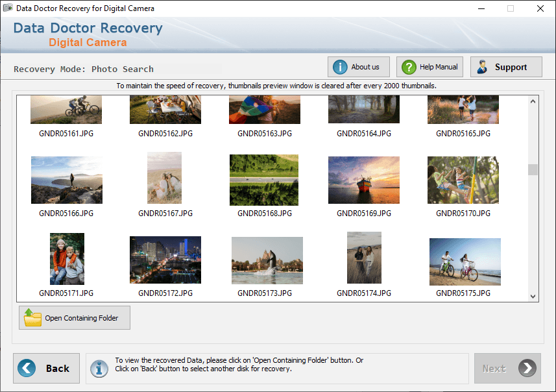This screenshot has height=392, width=556.
Task: Click file name GNDR05172.JPG
Action: (165, 293)
